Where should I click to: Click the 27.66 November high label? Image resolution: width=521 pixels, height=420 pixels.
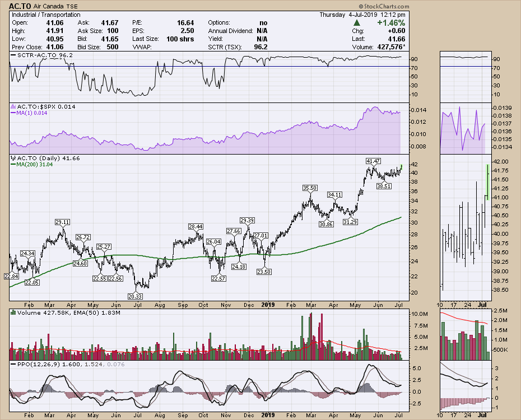(x=234, y=231)
